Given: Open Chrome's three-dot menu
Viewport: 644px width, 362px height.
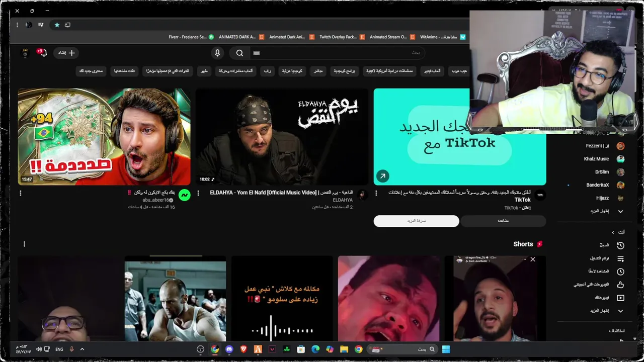Looking at the screenshot, I should point(17,25).
